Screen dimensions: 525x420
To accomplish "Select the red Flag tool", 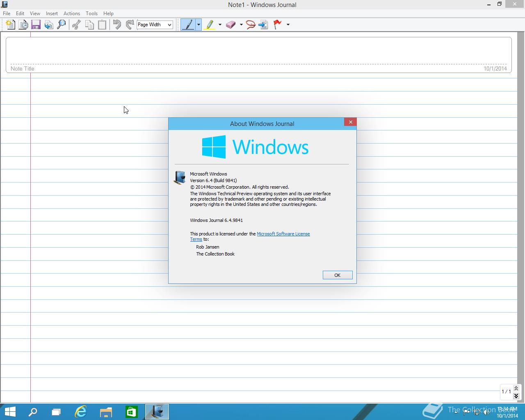I will [278, 25].
